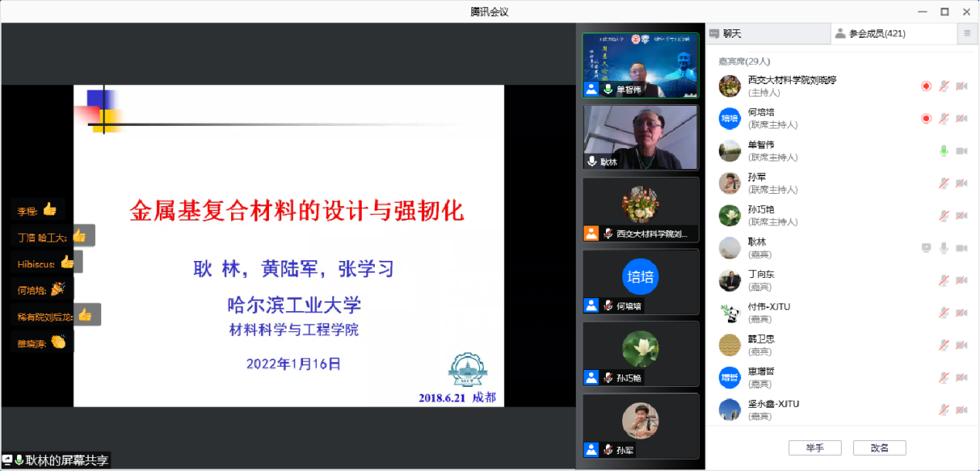This screenshot has width=980, height=471.
Task: Mute 单智伟's microphone in his video thumbnail
Action: coord(607,88)
